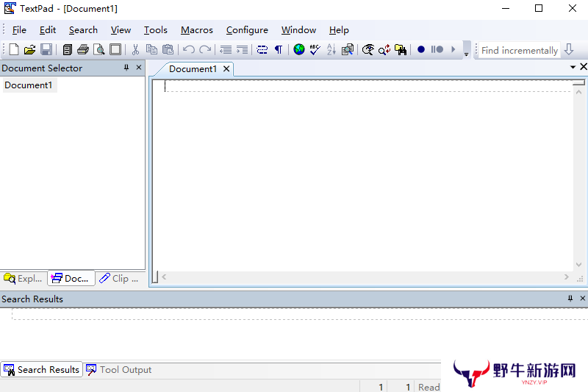The height and width of the screenshot is (392, 588).
Task: Open the Help menu
Action: (x=339, y=30)
